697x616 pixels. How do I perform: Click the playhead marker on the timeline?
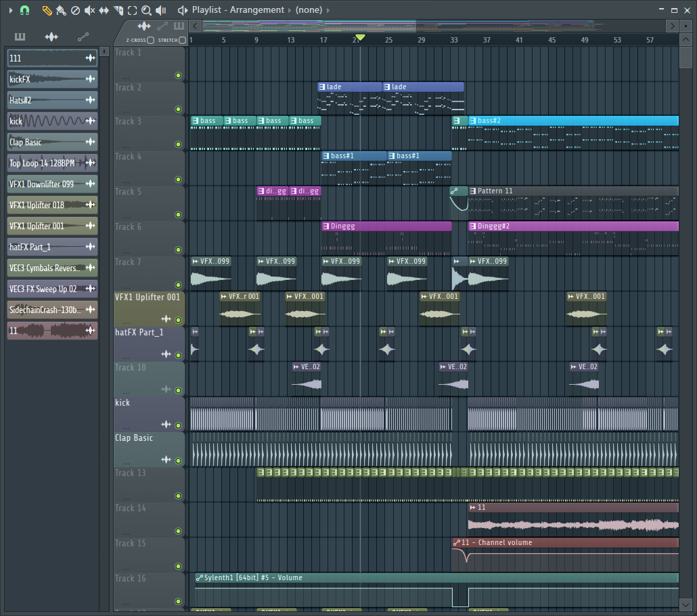361,38
